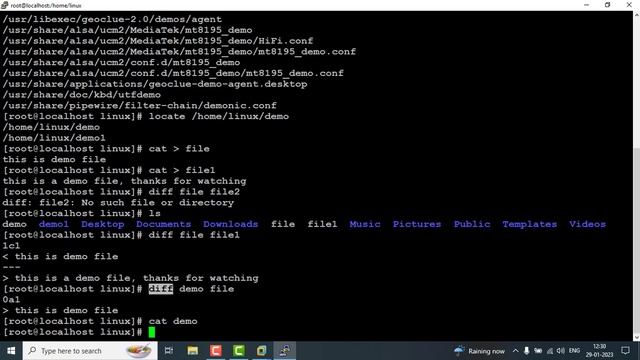This screenshot has height=360, width=640.
Task: Show hidden tray icons chevron
Action: click(x=516, y=351)
